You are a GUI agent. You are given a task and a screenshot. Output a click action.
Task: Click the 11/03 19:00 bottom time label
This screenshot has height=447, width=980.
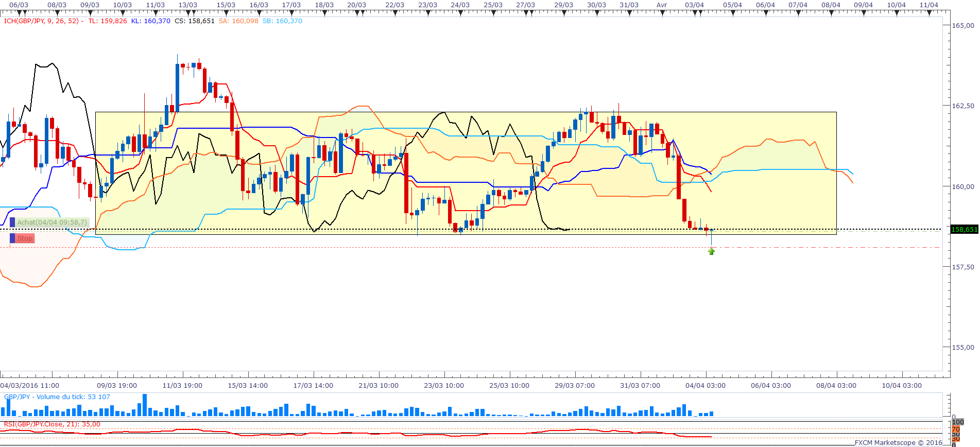(182, 385)
